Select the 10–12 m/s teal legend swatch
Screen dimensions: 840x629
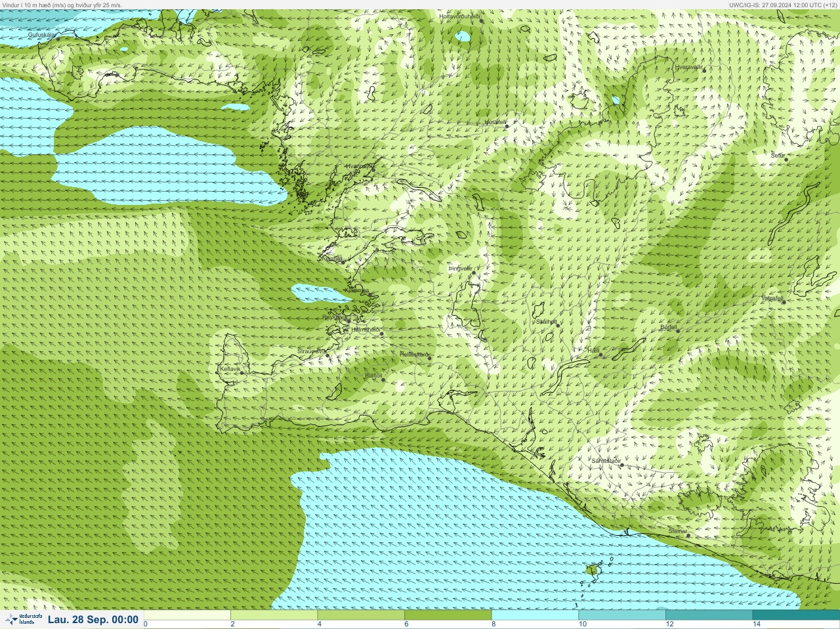coord(622,615)
